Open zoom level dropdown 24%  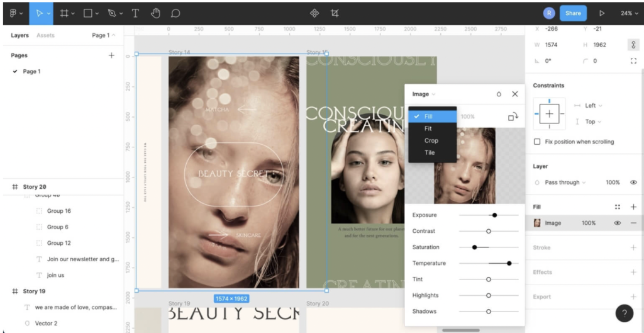coord(630,13)
